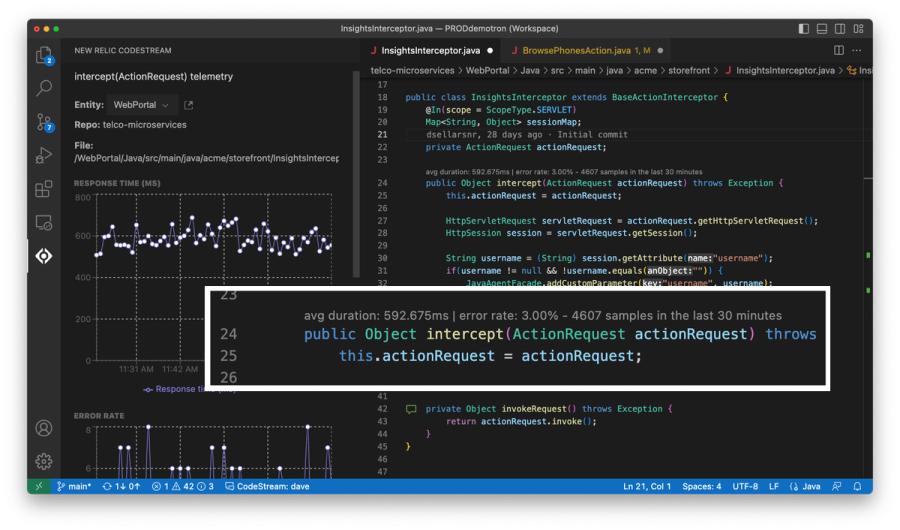900x530 pixels.
Task: Split the editor to the right
Action: click(839, 51)
